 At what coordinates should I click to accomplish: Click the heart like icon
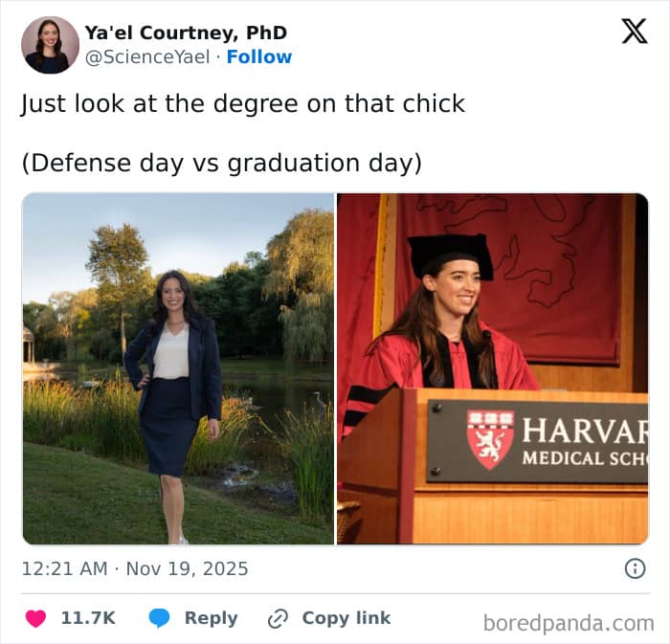pyautogui.click(x=35, y=618)
